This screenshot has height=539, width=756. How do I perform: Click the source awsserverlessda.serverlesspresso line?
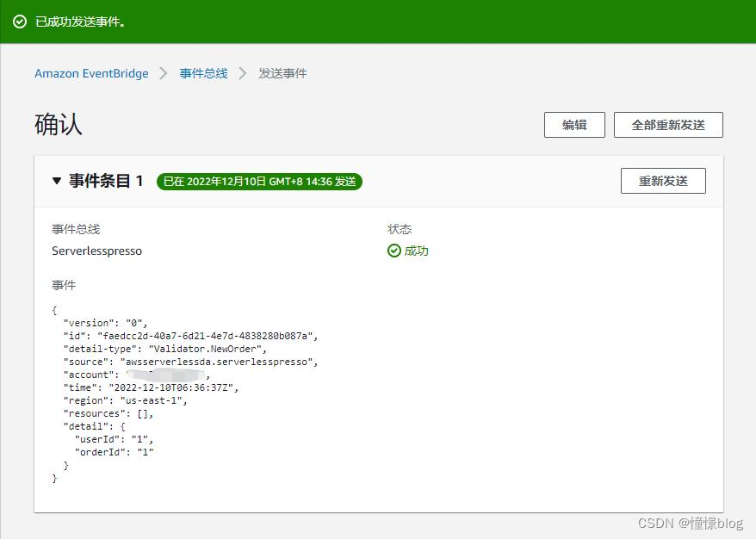[x=190, y=362]
